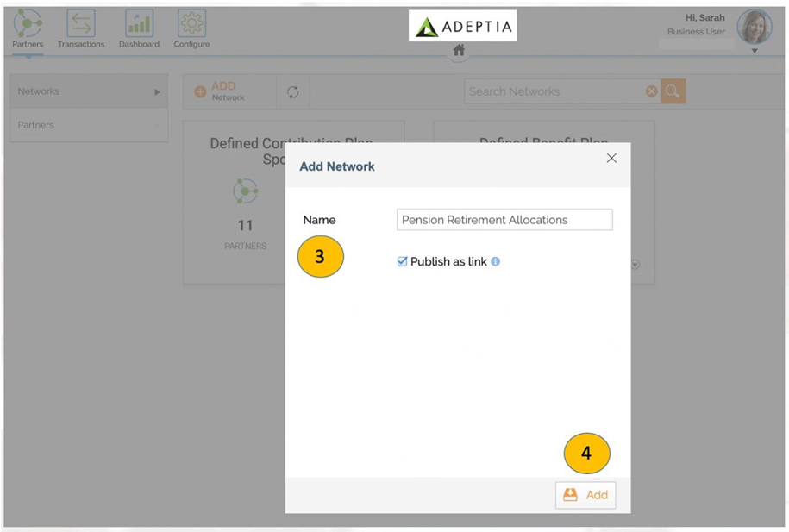Image resolution: width=789 pixels, height=532 pixels.
Task: Open the Configure gear icon
Action: [191, 22]
